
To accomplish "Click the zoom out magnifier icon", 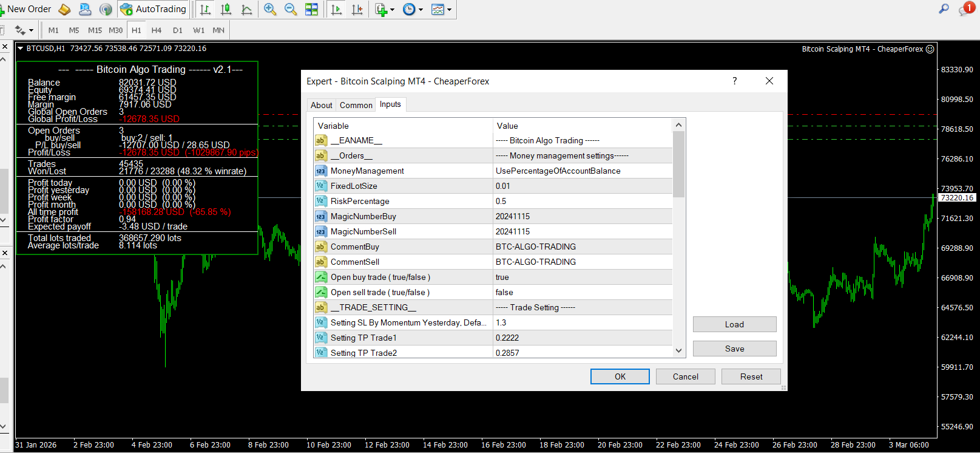I will pyautogui.click(x=291, y=9).
